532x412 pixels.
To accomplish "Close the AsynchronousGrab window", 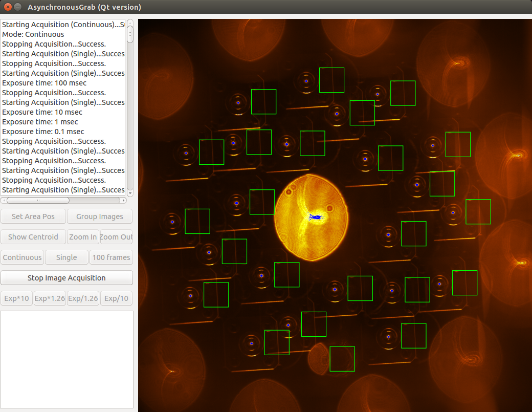I will pyautogui.click(x=8, y=7).
